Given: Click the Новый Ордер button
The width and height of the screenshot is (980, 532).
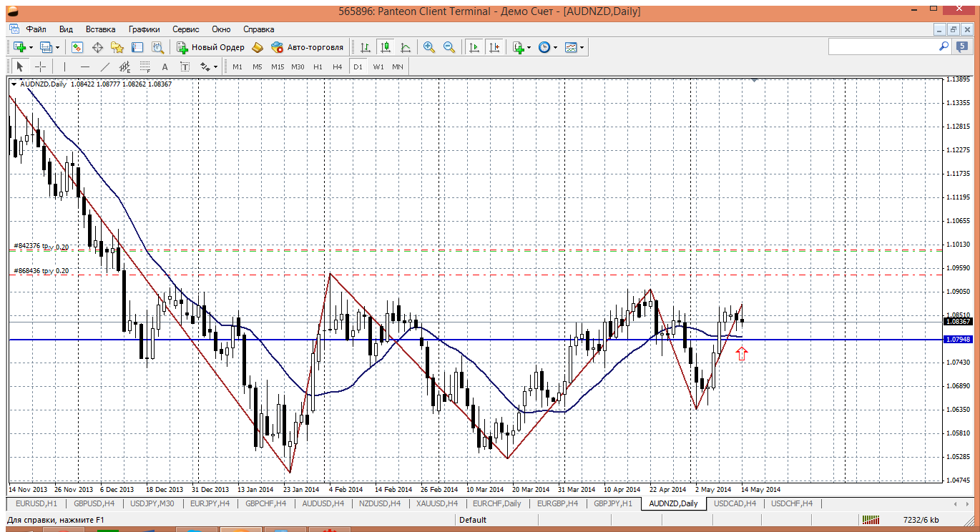Looking at the screenshot, I should [x=211, y=47].
